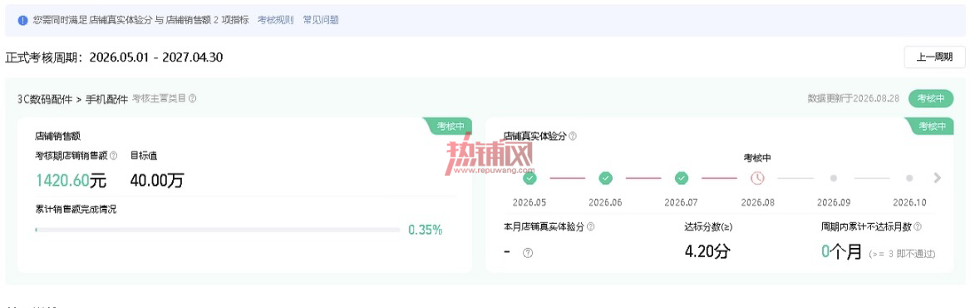Click the blue info icon in notice banner

click(x=22, y=20)
